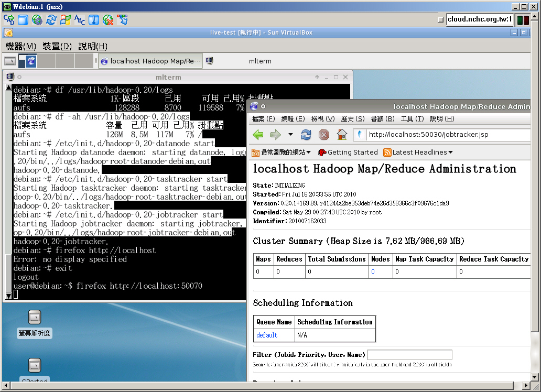This screenshot has width=541, height=392.
Task: Open the Firefox 檢視(V) menu
Action: click(323, 119)
